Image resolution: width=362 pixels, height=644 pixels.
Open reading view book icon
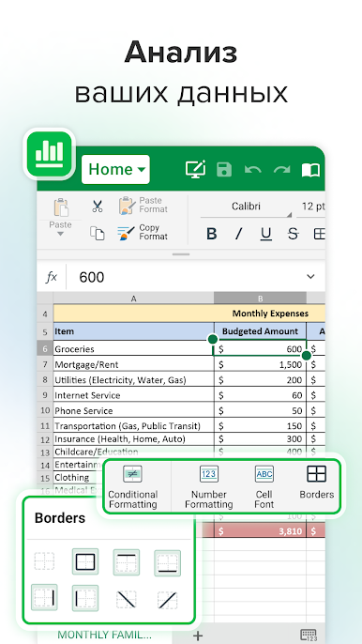[310, 170]
